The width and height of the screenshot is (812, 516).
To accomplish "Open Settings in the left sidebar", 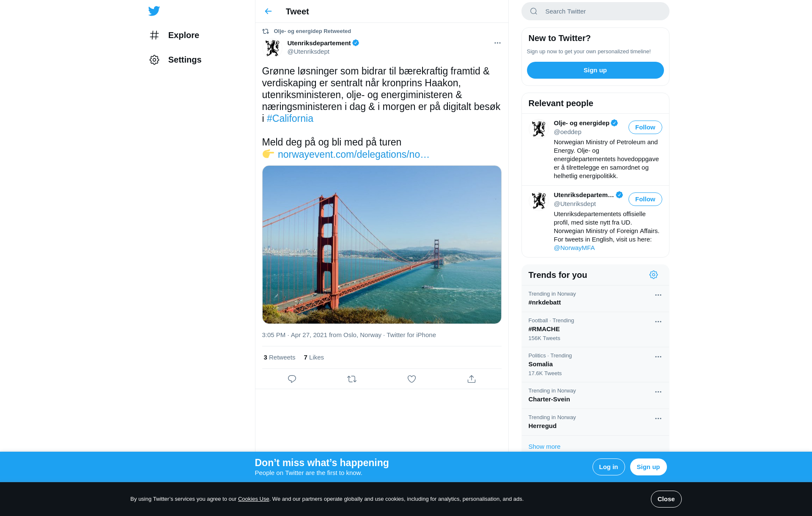I will (x=176, y=60).
